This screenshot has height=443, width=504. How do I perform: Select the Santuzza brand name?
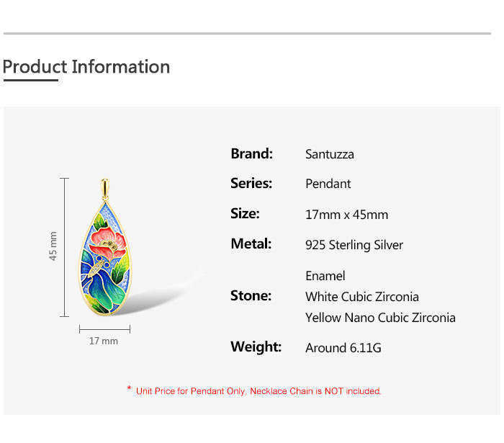[330, 154]
